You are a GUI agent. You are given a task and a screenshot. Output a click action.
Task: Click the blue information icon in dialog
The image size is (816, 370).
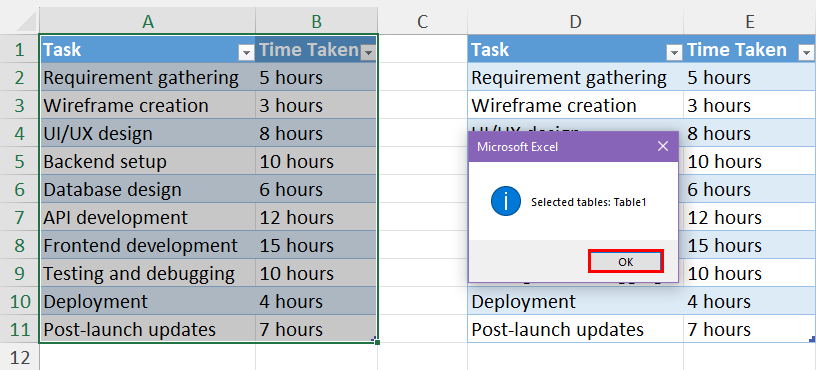505,201
